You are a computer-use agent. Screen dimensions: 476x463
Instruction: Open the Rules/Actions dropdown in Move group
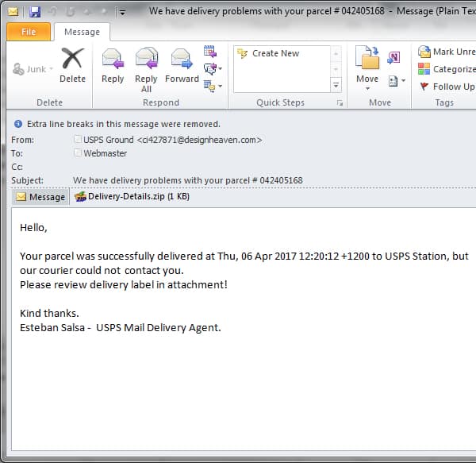click(x=397, y=81)
